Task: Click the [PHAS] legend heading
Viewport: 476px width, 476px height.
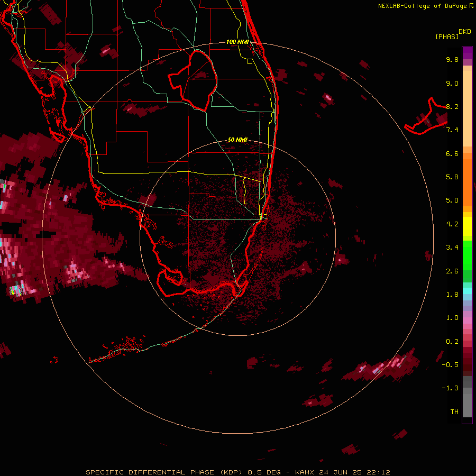Action: [447, 36]
